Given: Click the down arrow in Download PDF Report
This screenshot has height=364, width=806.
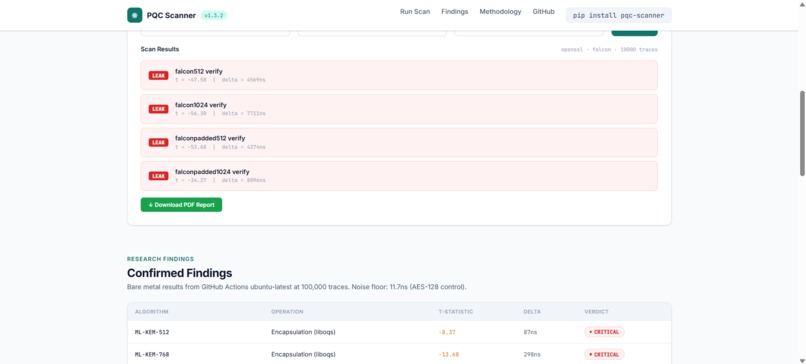Looking at the screenshot, I should pos(151,205).
